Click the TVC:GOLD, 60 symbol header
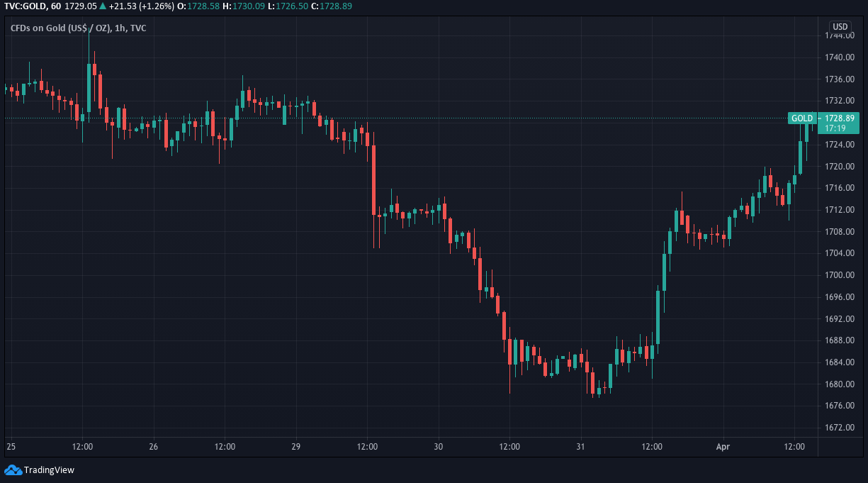This screenshot has height=483, width=868. (x=33, y=6)
